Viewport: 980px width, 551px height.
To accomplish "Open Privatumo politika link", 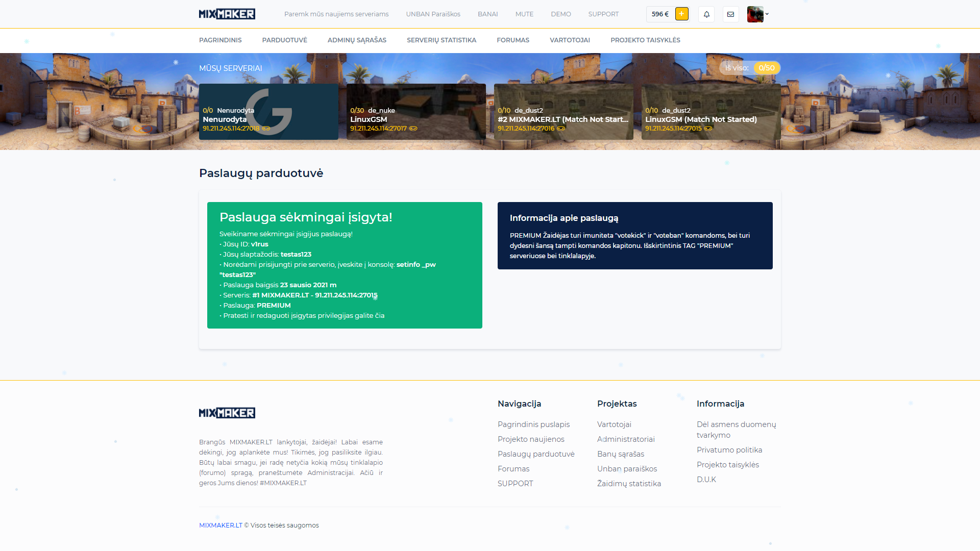I will click(x=729, y=450).
